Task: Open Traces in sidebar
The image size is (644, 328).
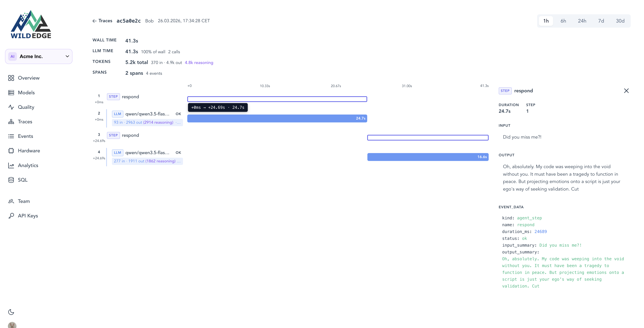Action: [25, 122]
